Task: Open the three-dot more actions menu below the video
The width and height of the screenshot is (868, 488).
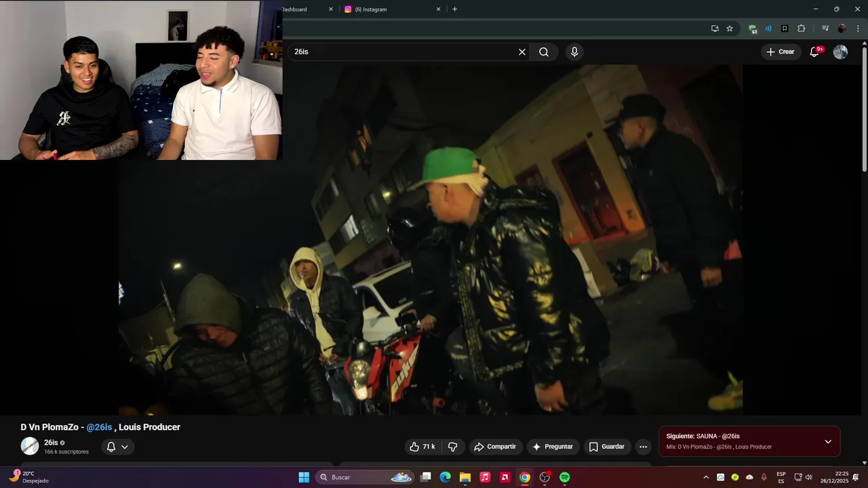Action: point(643,447)
